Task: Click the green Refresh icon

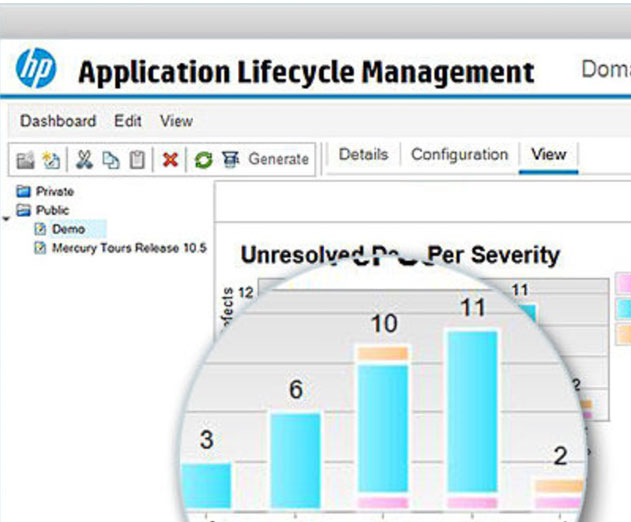Action: point(204,160)
